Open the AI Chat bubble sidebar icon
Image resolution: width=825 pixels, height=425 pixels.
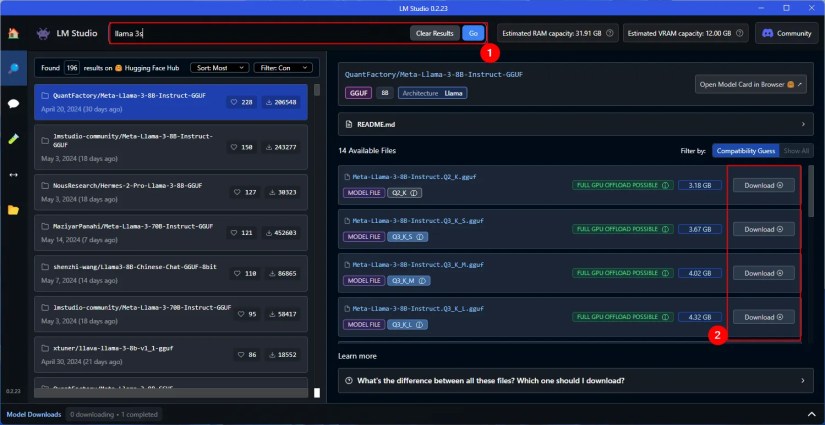click(13, 104)
